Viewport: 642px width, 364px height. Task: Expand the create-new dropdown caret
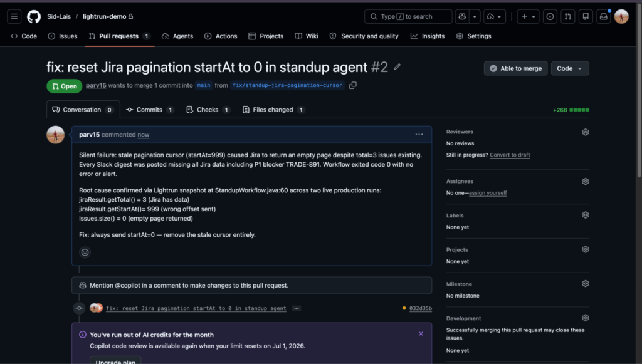coord(534,16)
